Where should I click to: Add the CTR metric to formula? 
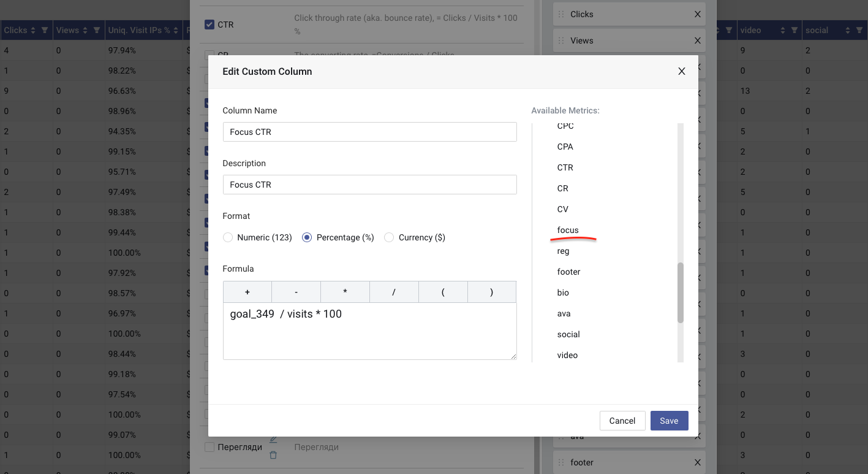(x=565, y=167)
